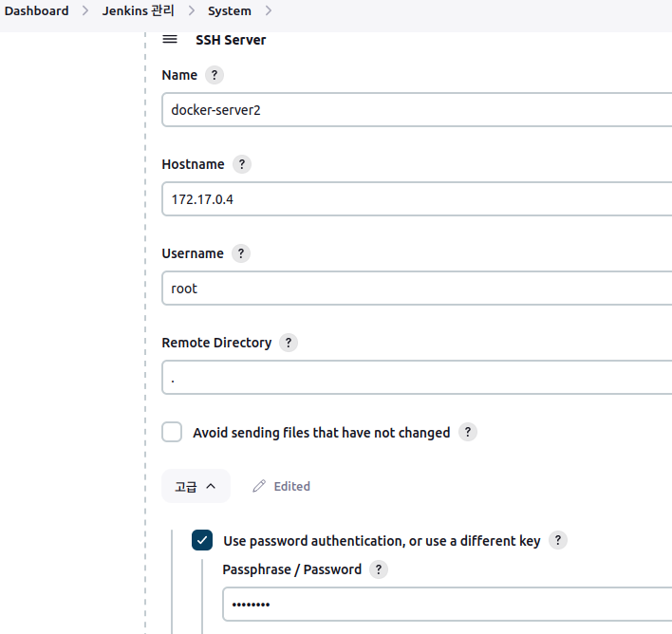The height and width of the screenshot is (634, 672).
Task: Open help for the Name field
Action: pyautogui.click(x=215, y=75)
